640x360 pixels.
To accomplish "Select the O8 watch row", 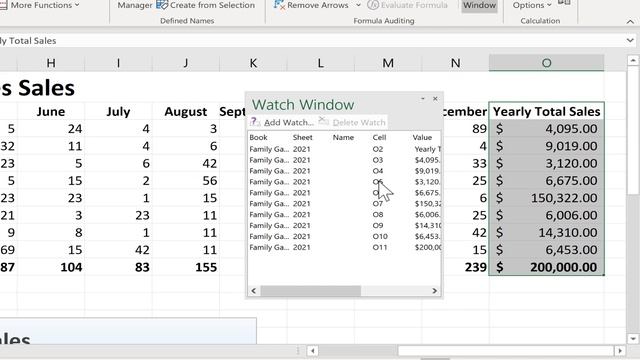I will click(x=344, y=215).
